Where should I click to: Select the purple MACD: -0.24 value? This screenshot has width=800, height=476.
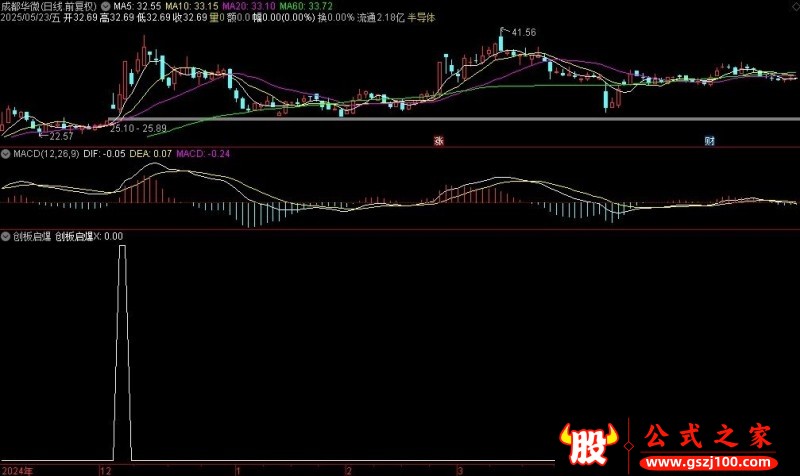(x=203, y=154)
